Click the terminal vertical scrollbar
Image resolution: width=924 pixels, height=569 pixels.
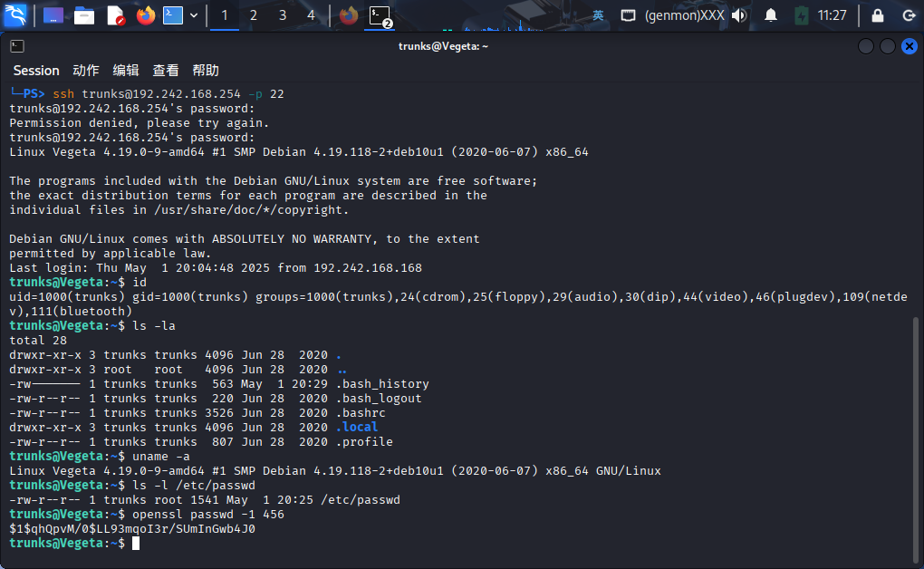(915, 441)
